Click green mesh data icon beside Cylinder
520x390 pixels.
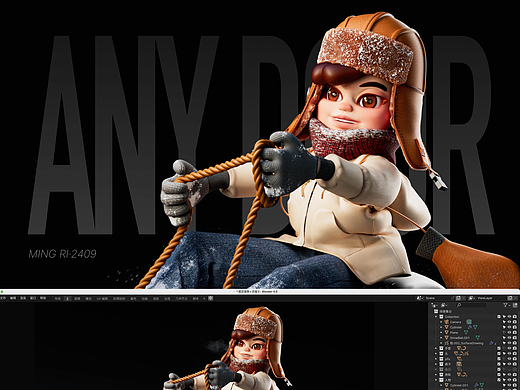click(x=475, y=327)
